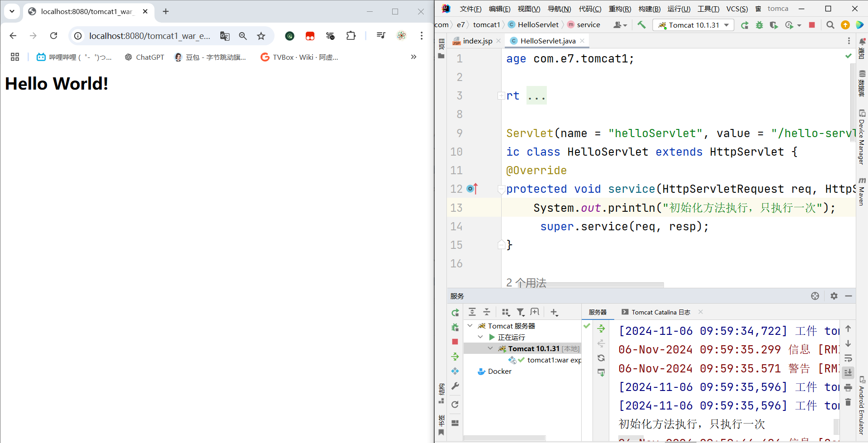Click the green Debug bug icon in toolbar
868x443 pixels.
[759, 25]
